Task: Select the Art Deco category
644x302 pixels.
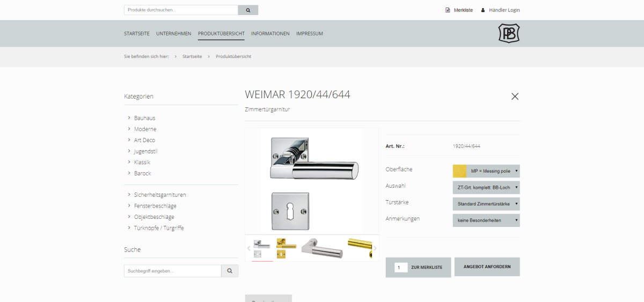Action: [x=144, y=140]
